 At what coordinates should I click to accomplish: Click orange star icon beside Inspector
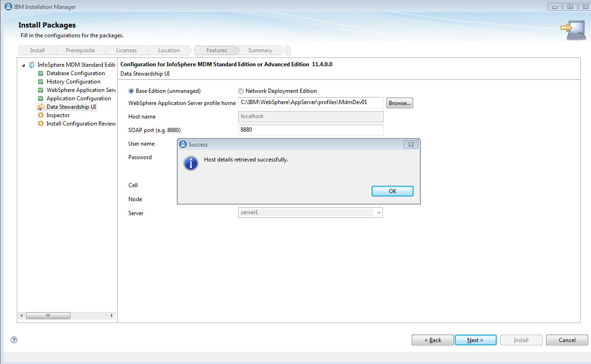coord(41,115)
